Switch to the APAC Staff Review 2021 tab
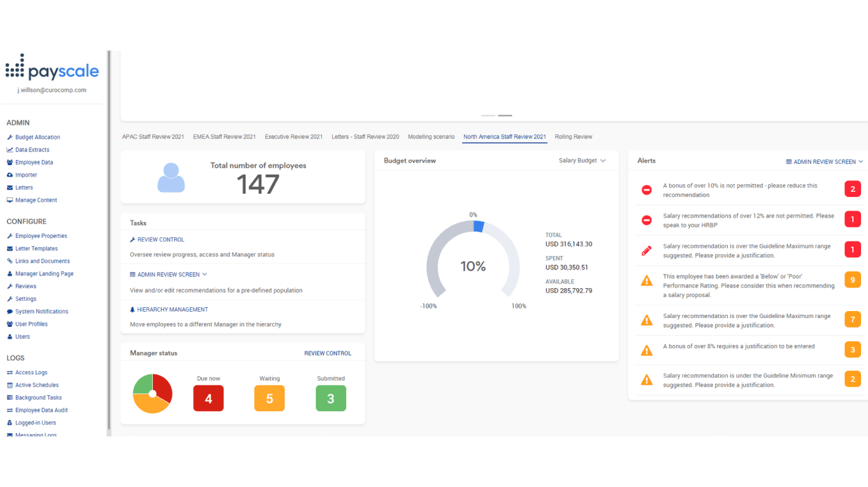Image resolution: width=868 pixels, height=487 pixels. [153, 137]
